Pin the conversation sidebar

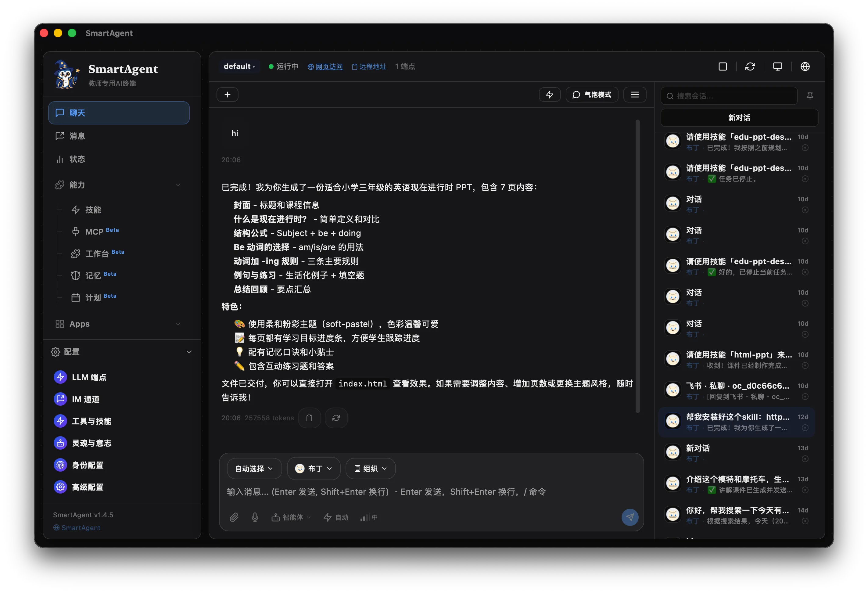[810, 96]
